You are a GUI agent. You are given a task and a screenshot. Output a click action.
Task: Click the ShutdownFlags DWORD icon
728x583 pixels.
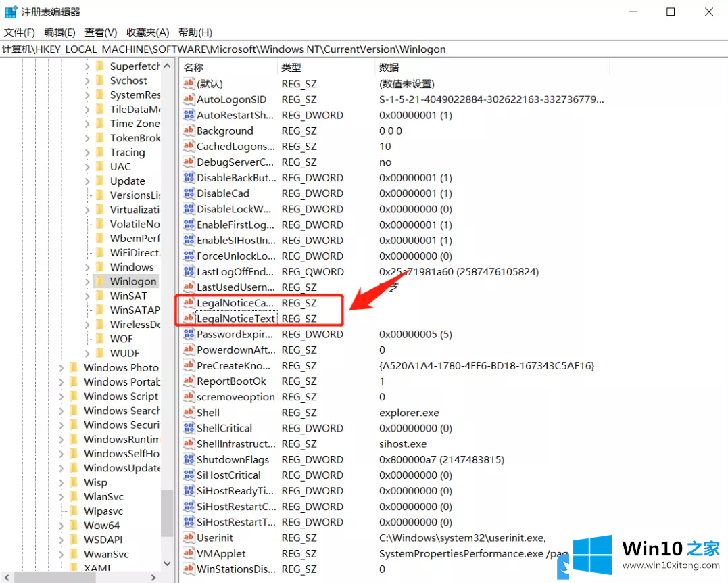coord(189,459)
